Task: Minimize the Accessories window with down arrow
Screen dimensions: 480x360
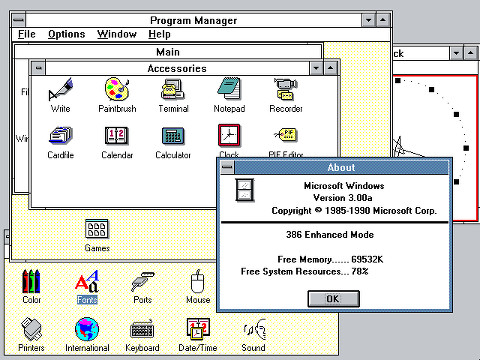Action: click(316, 68)
